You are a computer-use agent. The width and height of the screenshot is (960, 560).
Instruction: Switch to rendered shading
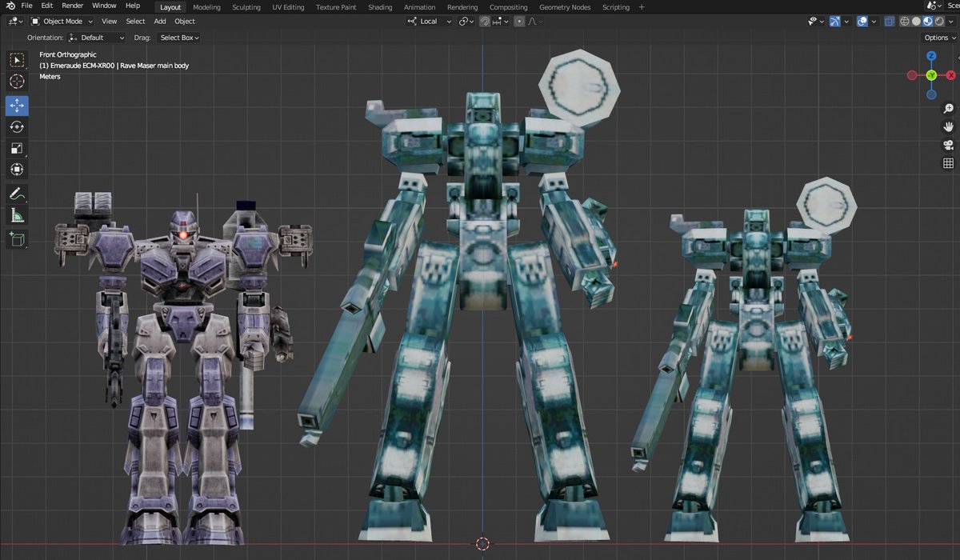click(x=939, y=22)
